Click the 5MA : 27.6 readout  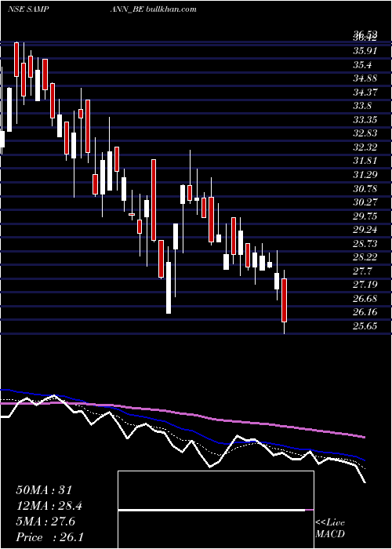[45, 522]
